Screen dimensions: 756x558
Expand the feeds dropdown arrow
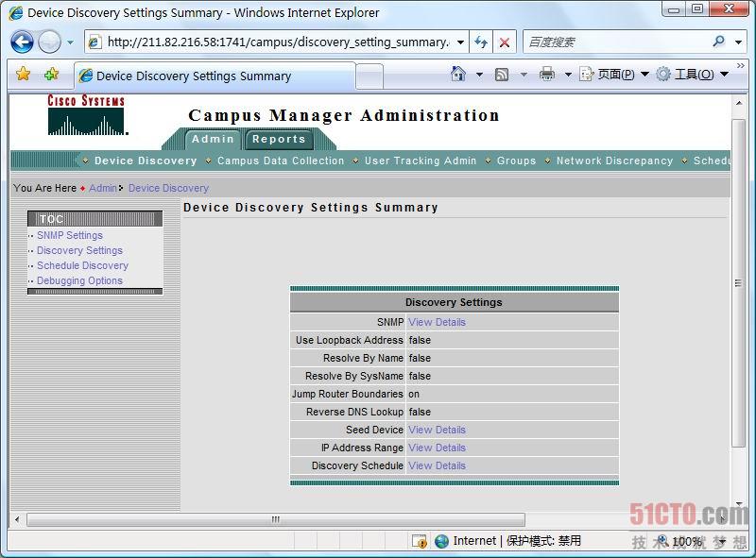coord(524,75)
